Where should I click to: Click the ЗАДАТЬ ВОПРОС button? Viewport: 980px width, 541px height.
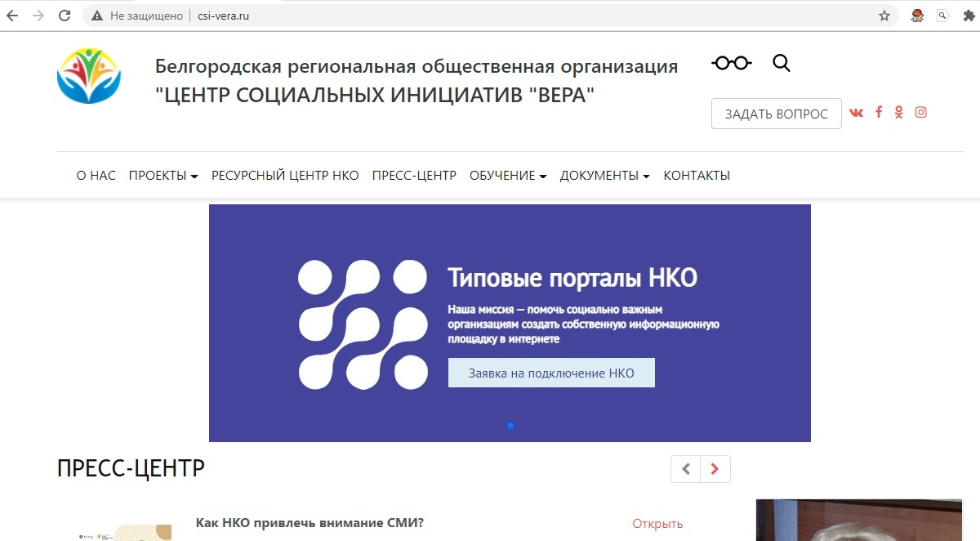[777, 114]
